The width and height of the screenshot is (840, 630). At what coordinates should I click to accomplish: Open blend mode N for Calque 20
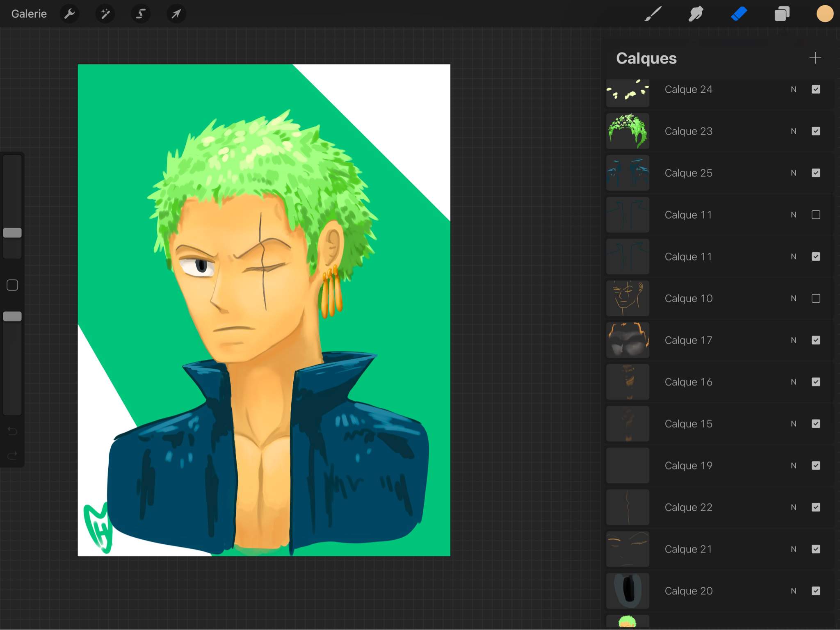pos(794,591)
